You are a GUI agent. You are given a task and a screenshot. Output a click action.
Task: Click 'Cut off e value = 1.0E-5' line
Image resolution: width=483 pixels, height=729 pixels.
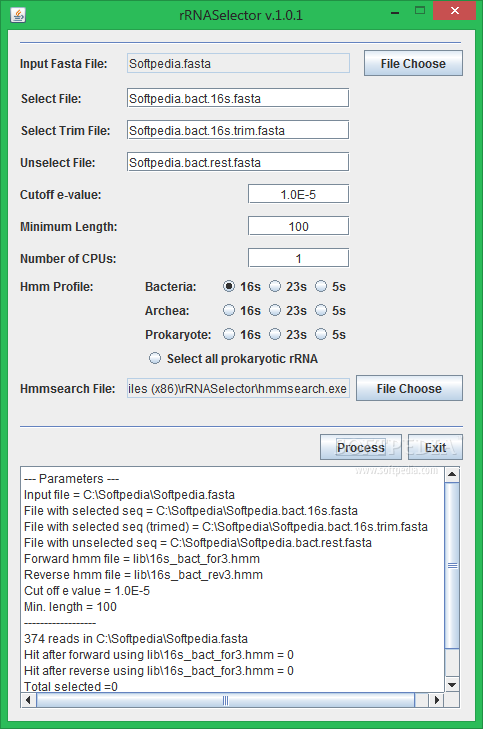pos(87,590)
